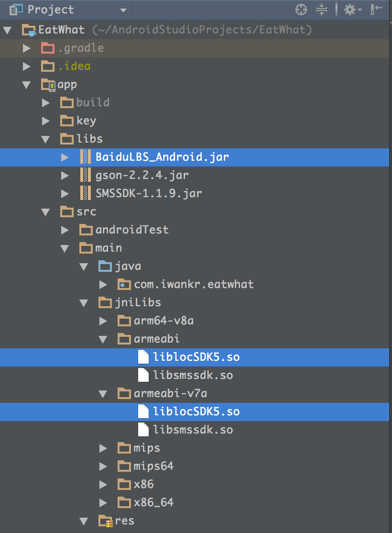Image resolution: width=392 pixels, height=533 pixels.
Task: Open the gear settings menu
Action: point(353,9)
